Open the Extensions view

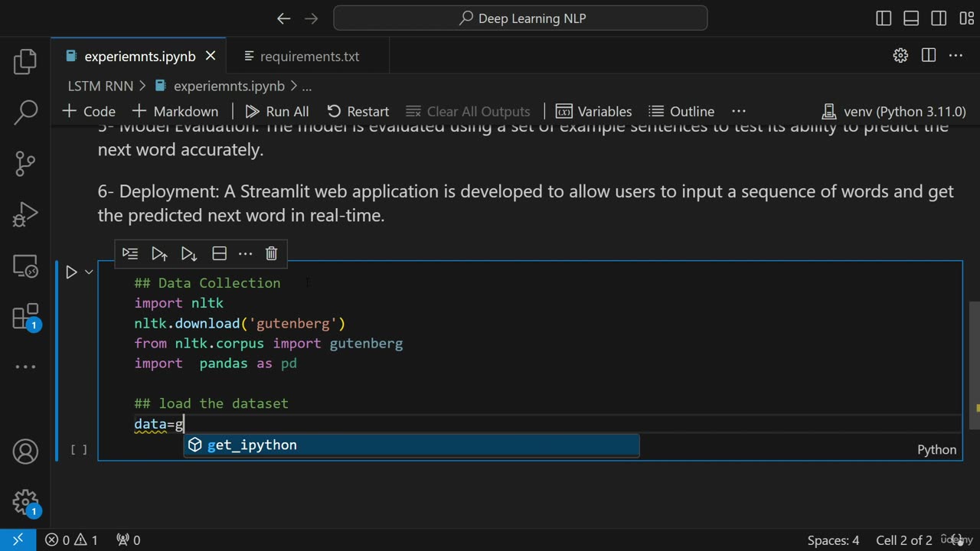click(x=25, y=317)
